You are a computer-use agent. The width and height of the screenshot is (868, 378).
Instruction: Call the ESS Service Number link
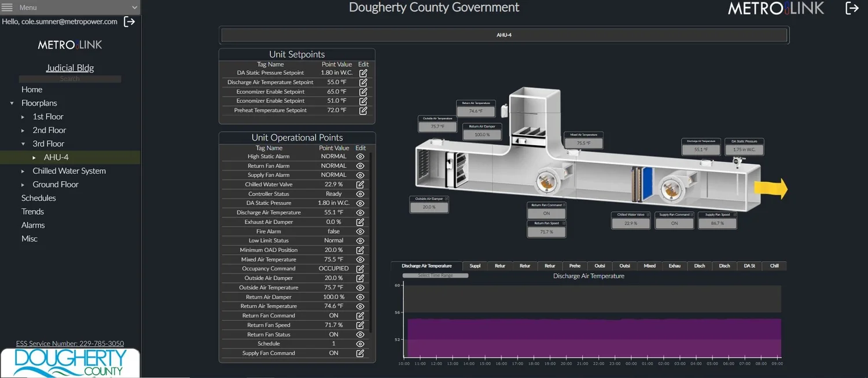coord(69,343)
